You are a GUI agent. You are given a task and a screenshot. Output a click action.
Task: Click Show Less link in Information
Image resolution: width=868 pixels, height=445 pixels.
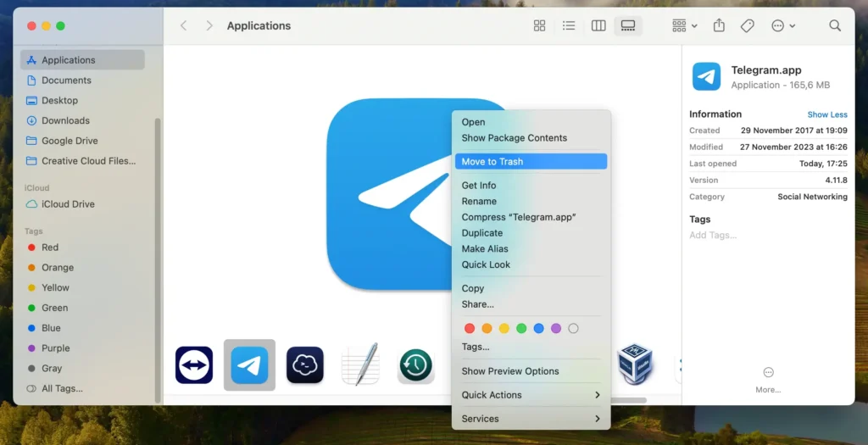tap(827, 114)
